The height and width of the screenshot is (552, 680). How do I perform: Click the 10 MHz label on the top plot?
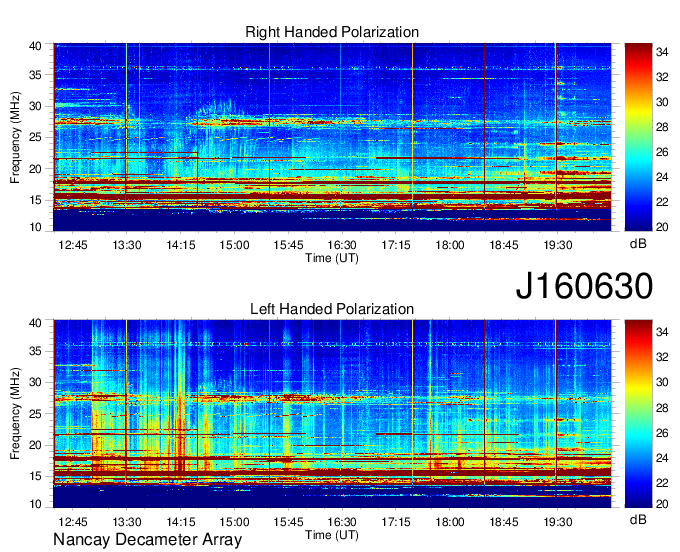pyautogui.click(x=36, y=227)
